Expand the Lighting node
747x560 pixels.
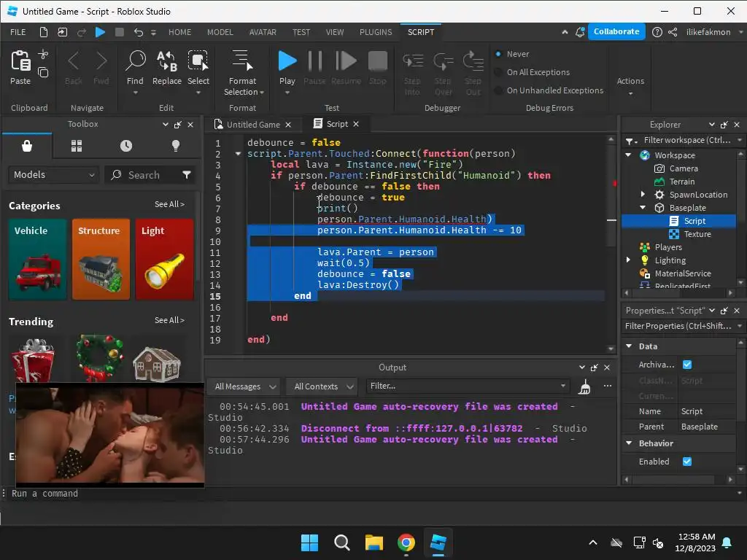click(628, 260)
